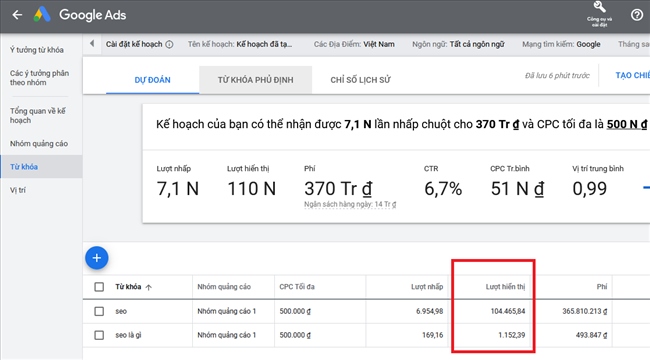
Task: Switch to Từ khóa phủ định tab
Action: [x=255, y=80]
